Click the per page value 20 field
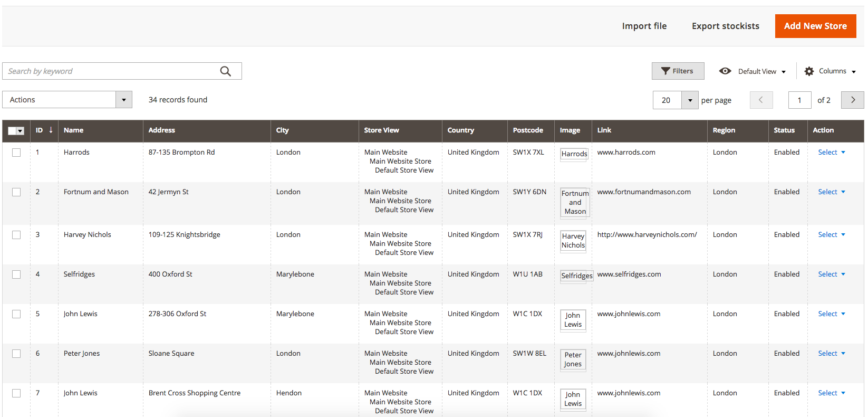 667,100
